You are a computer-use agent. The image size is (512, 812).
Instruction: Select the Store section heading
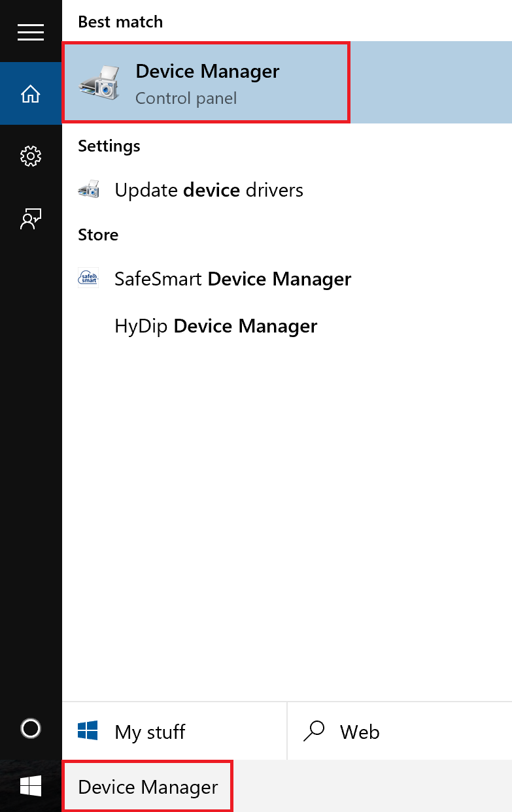click(98, 235)
